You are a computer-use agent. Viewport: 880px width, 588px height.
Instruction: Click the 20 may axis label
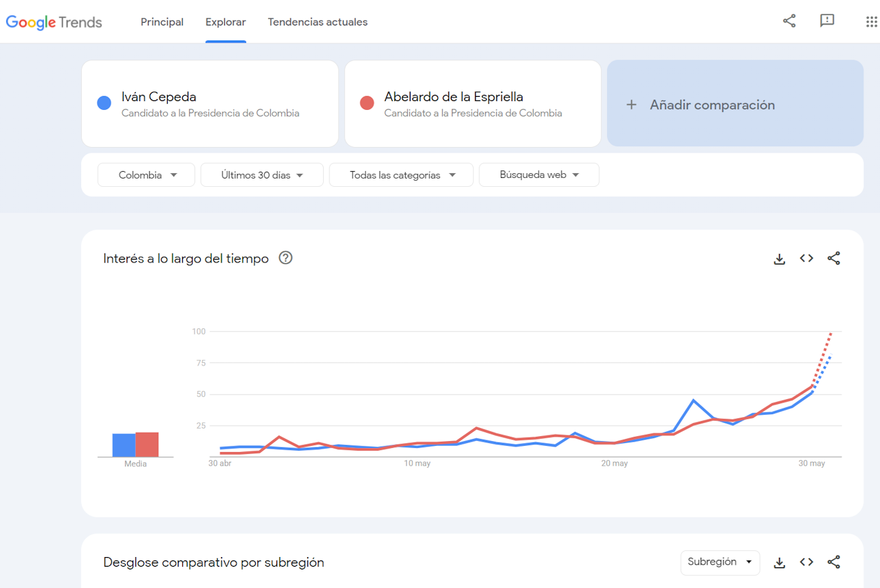tap(615, 464)
